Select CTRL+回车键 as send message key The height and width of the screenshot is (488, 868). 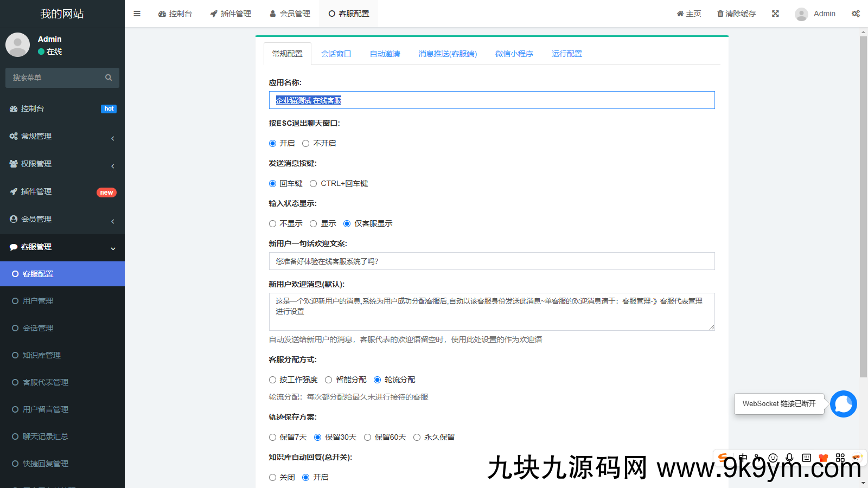click(314, 184)
